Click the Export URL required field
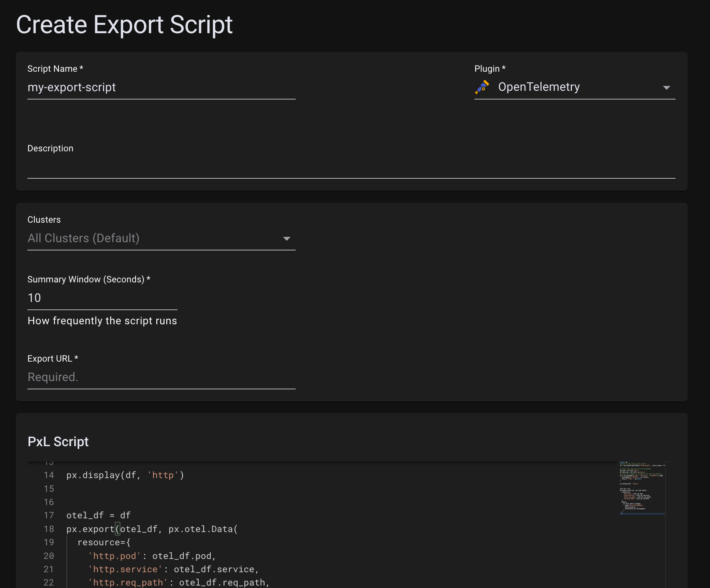This screenshot has width=710, height=588. (x=161, y=377)
